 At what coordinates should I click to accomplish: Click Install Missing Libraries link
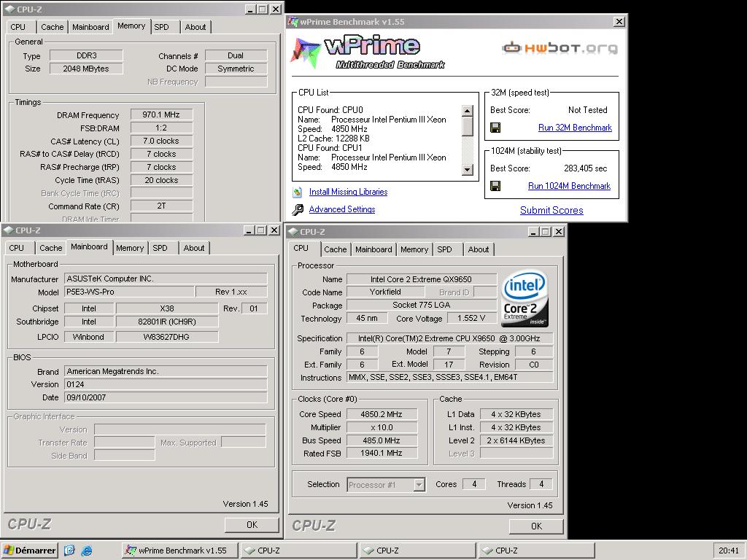click(x=348, y=192)
